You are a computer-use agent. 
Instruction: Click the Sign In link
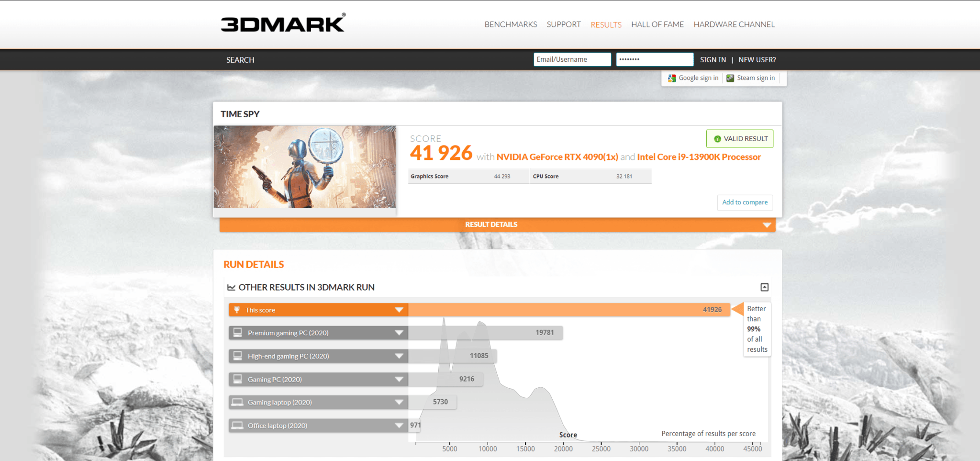click(x=713, y=60)
